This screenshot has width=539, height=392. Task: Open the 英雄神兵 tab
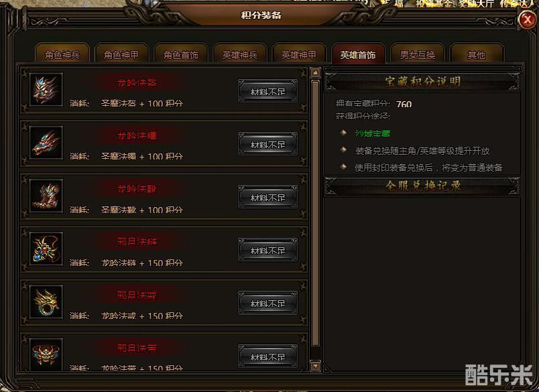(239, 54)
